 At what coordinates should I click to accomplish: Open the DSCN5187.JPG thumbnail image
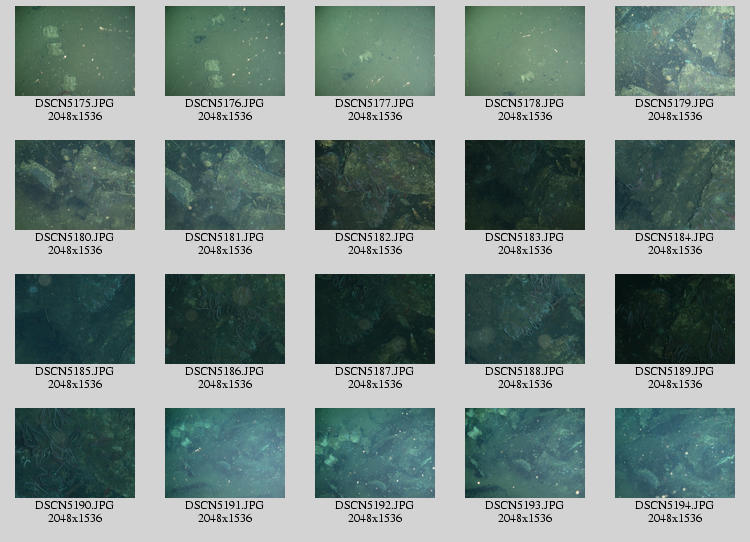pyautogui.click(x=375, y=319)
